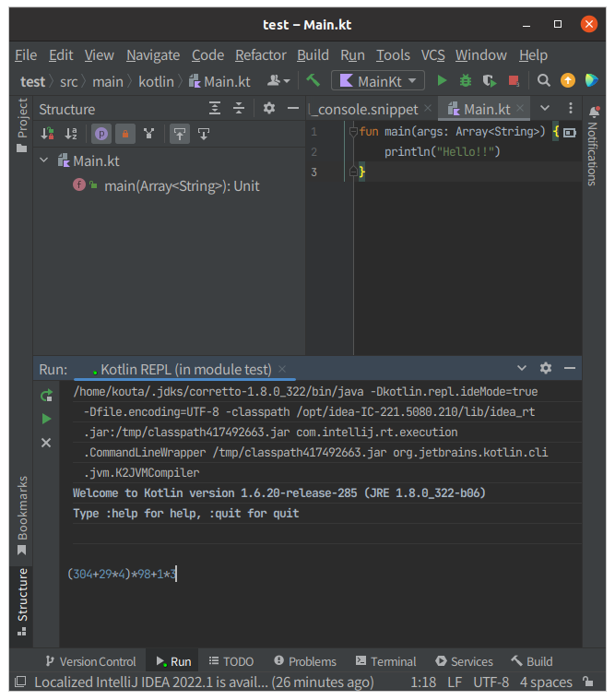Close the REPL with X icon

pyautogui.click(x=46, y=443)
